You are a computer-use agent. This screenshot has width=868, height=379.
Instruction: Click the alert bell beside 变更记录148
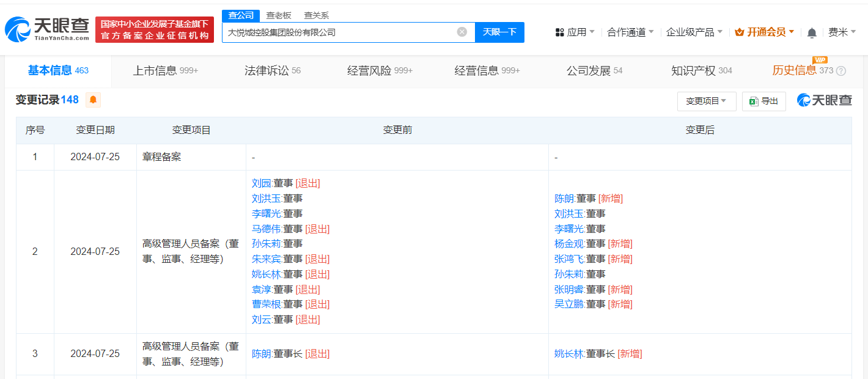tap(92, 99)
